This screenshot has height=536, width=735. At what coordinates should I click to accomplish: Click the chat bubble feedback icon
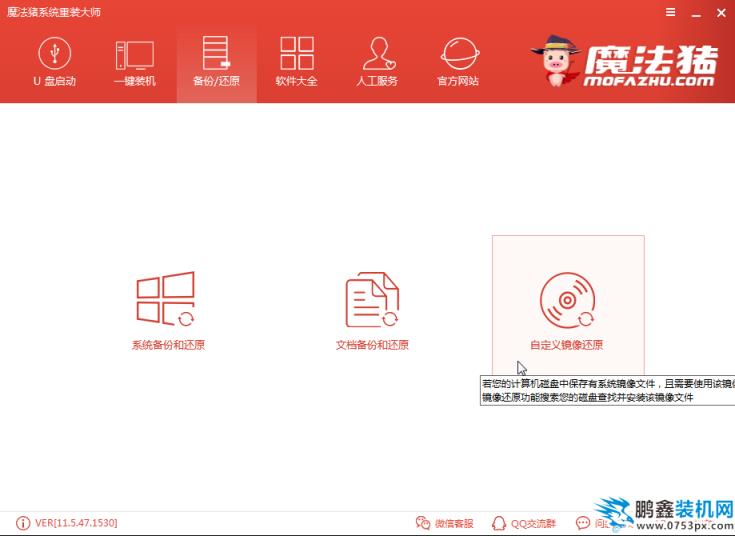[x=583, y=523]
